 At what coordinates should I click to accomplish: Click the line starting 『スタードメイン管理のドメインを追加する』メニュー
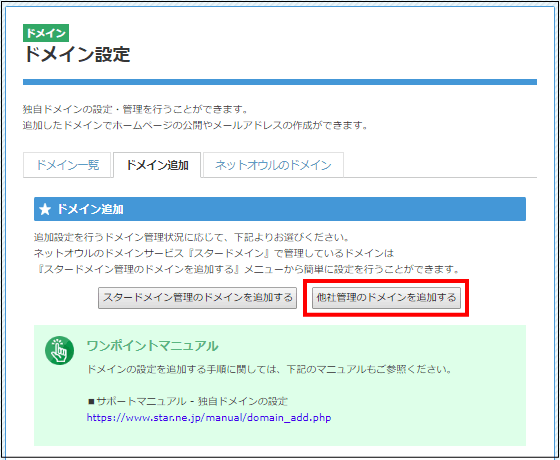(248, 269)
